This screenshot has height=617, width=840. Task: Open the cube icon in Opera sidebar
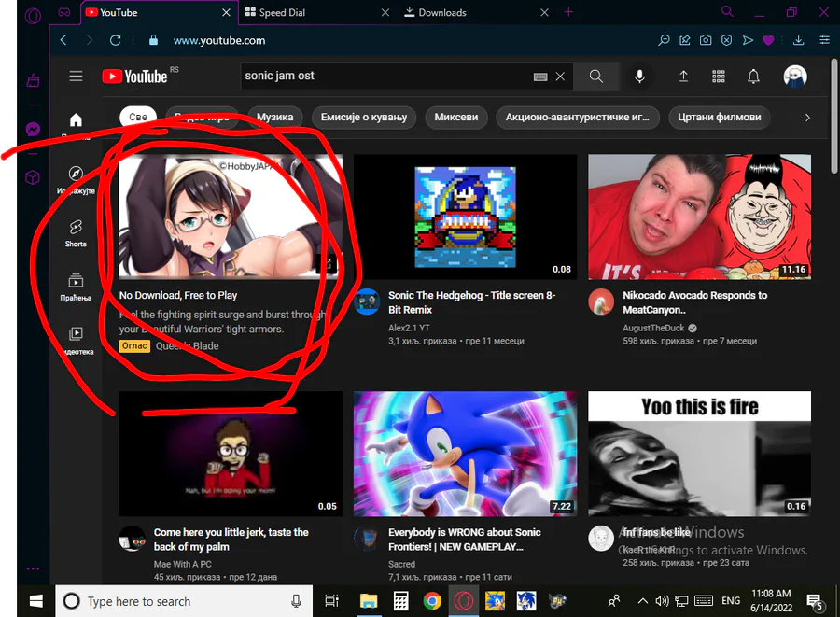click(x=33, y=177)
